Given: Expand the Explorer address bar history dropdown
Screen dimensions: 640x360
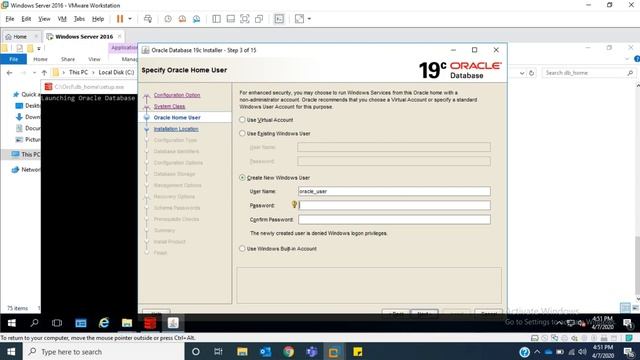Looking at the screenshot, I should (522, 73).
